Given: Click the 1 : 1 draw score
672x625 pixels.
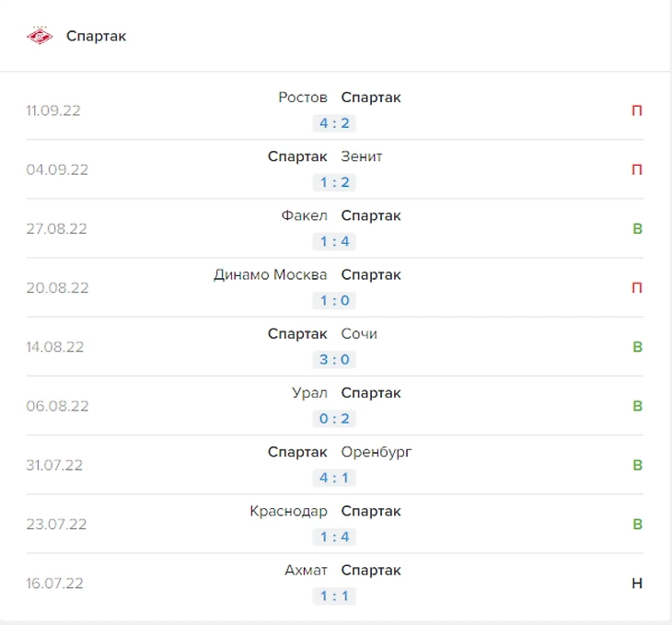Looking at the screenshot, I should click(x=334, y=596).
